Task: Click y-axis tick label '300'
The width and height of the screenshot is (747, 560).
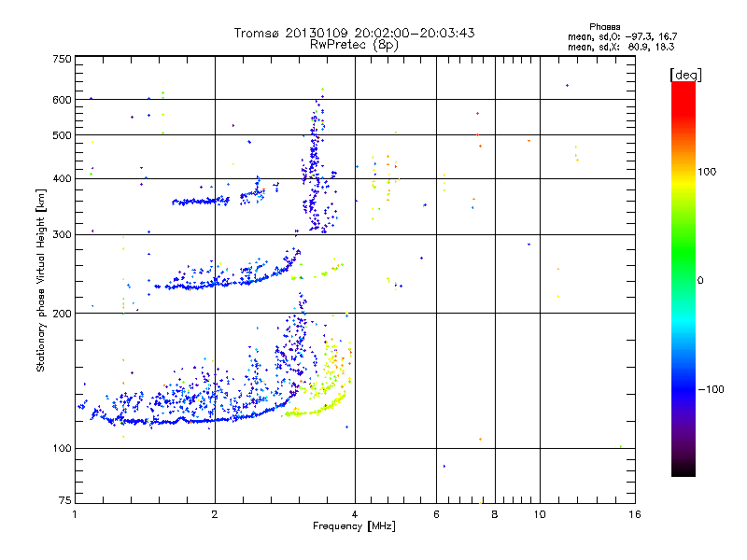Action: (x=62, y=234)
